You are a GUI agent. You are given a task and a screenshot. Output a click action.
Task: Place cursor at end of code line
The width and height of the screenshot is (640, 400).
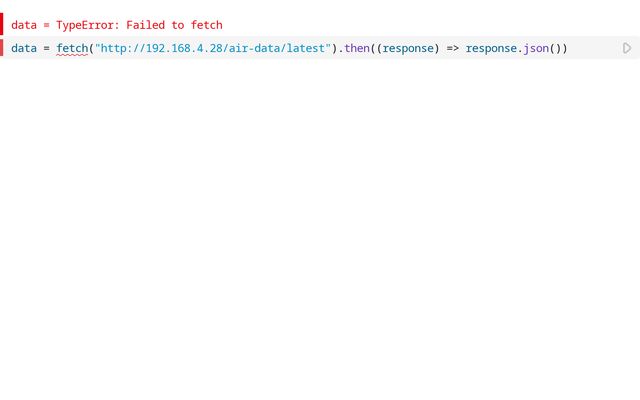[568, 48]
